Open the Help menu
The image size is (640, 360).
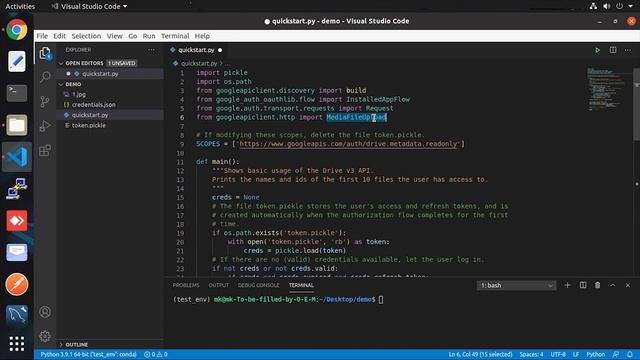click(x=202, y=36)
